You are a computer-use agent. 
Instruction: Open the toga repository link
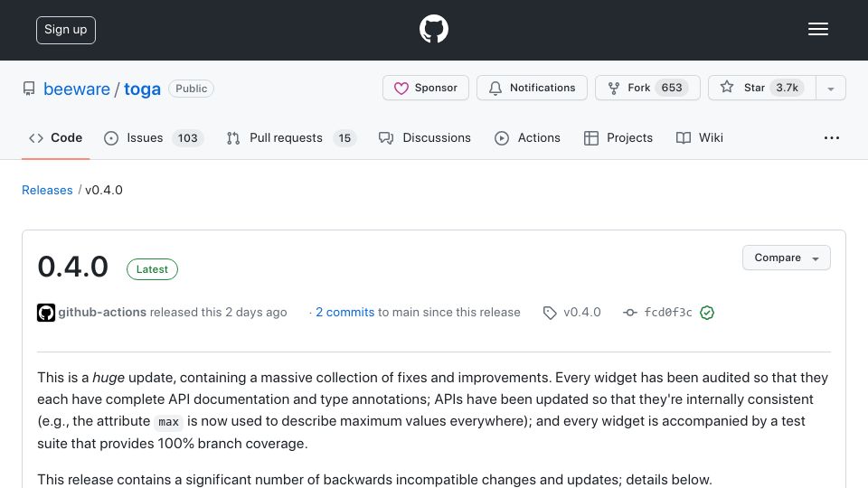[x=142, y=89]
